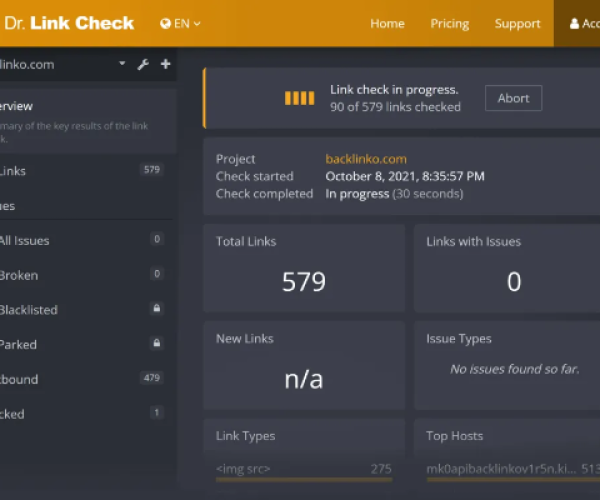Open the Support menu item
Screen dimensions: 600x500
click(517, 24)
